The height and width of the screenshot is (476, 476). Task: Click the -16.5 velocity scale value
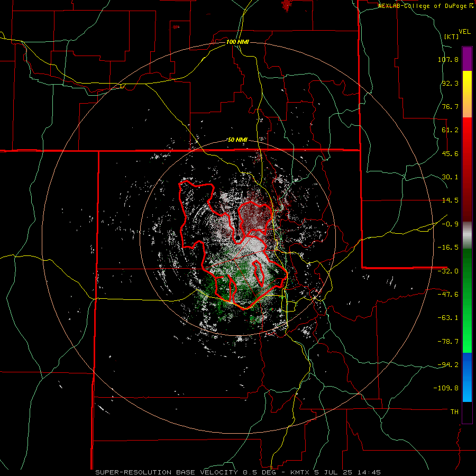[x=448, y=248]
